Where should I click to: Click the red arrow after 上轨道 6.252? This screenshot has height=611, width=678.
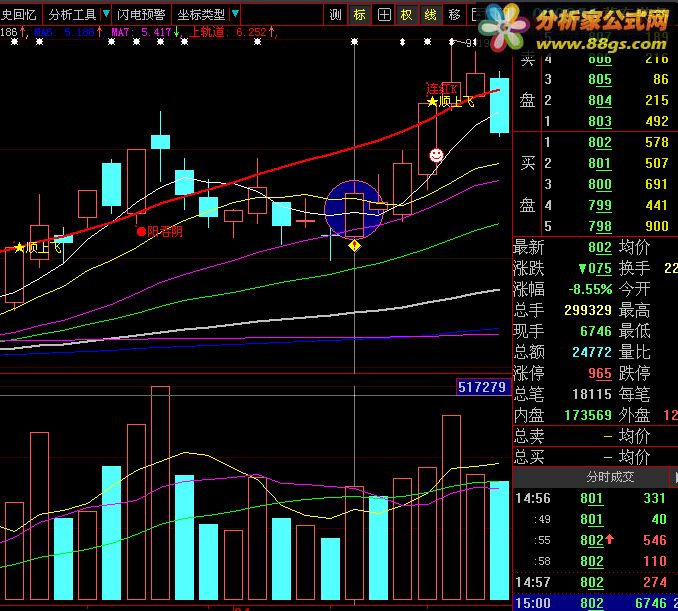[x=272, y=32]
